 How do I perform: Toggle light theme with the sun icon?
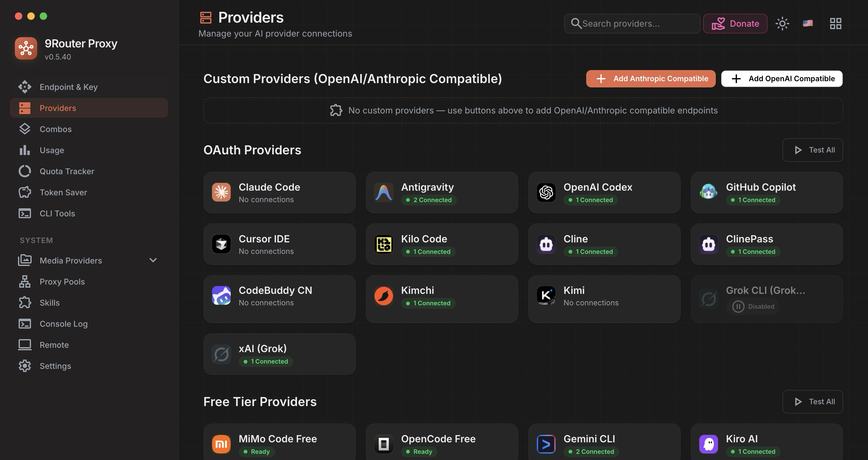(x=782, y=24)
